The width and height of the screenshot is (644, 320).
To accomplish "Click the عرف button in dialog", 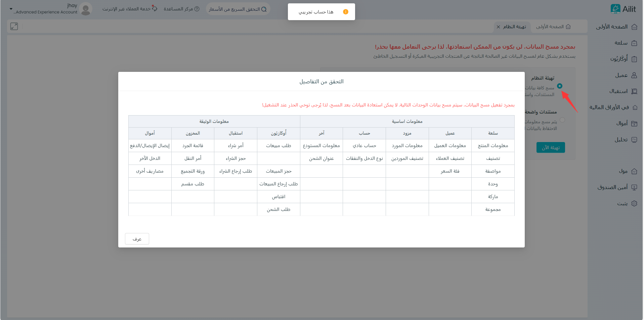I will [x=137, y=239].
